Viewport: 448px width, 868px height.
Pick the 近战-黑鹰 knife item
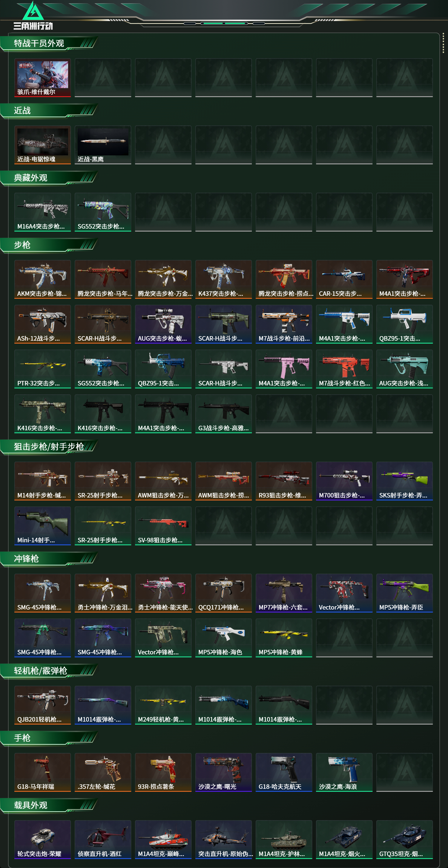coord(103,145)
